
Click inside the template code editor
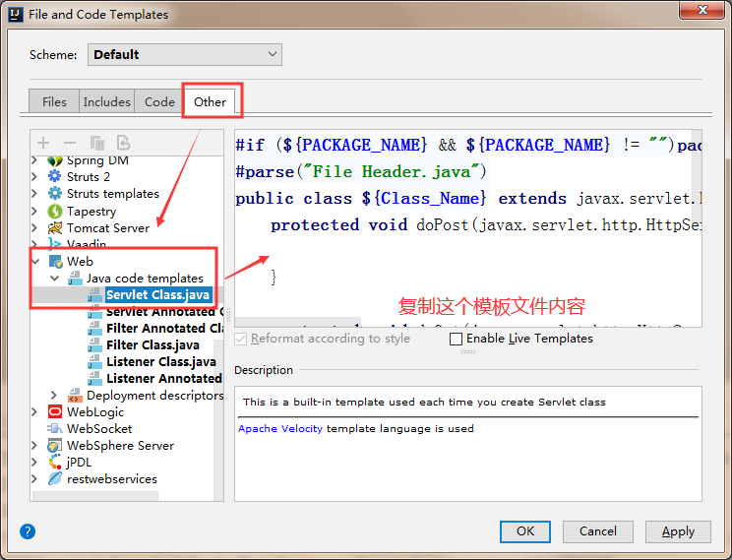(467, 228)
